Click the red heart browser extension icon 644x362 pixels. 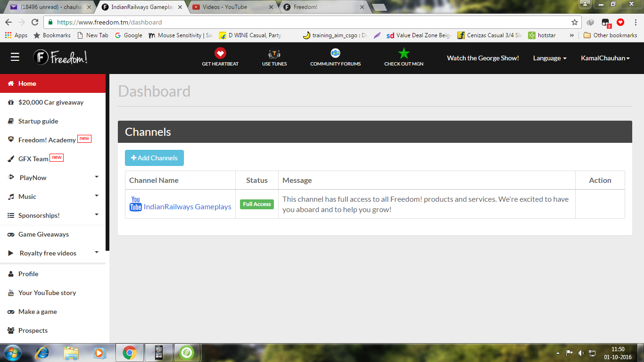[x=620, y=22]
